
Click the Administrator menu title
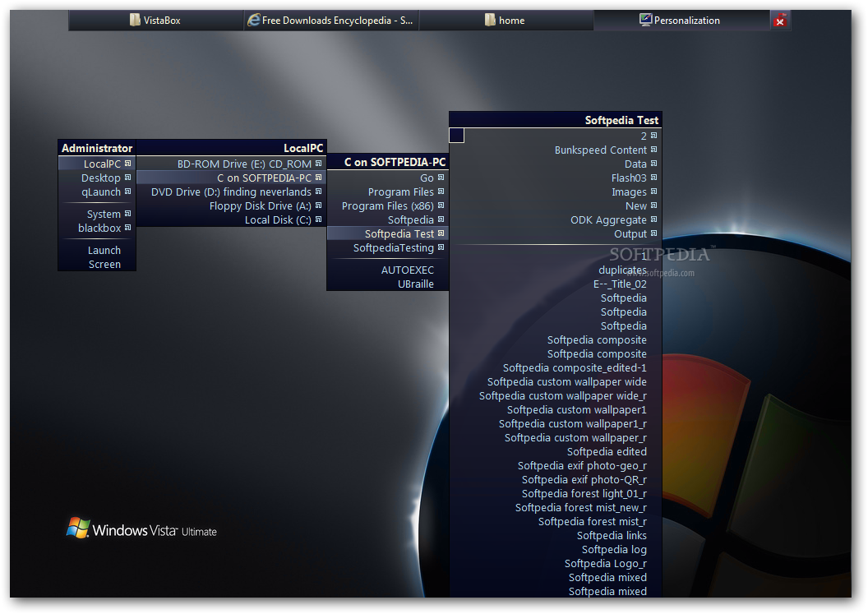97,148
